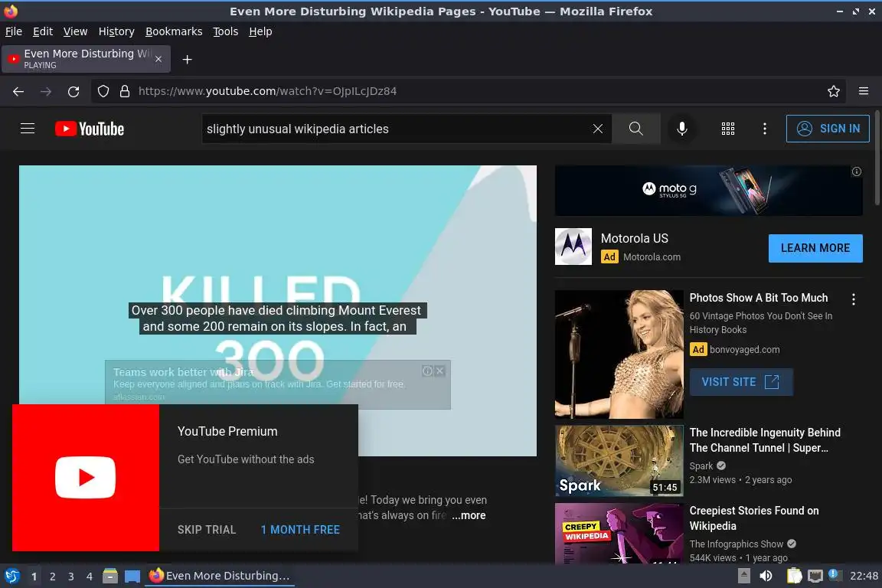
Task: Open Channel Tunnel video thumbnail
Action: (619, 460)
